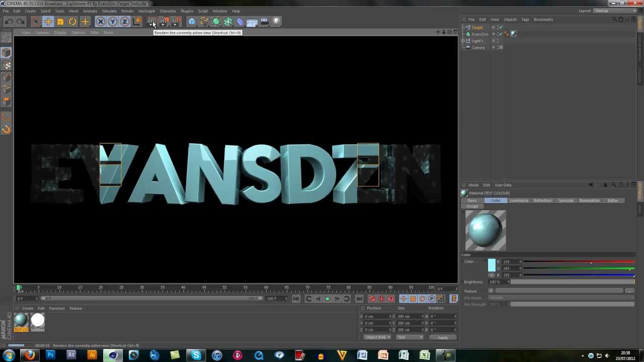The height and width of the screenshot is (362, 644).
Task: Open the Edit Render Settings icon
Action: tap(176, 22)
